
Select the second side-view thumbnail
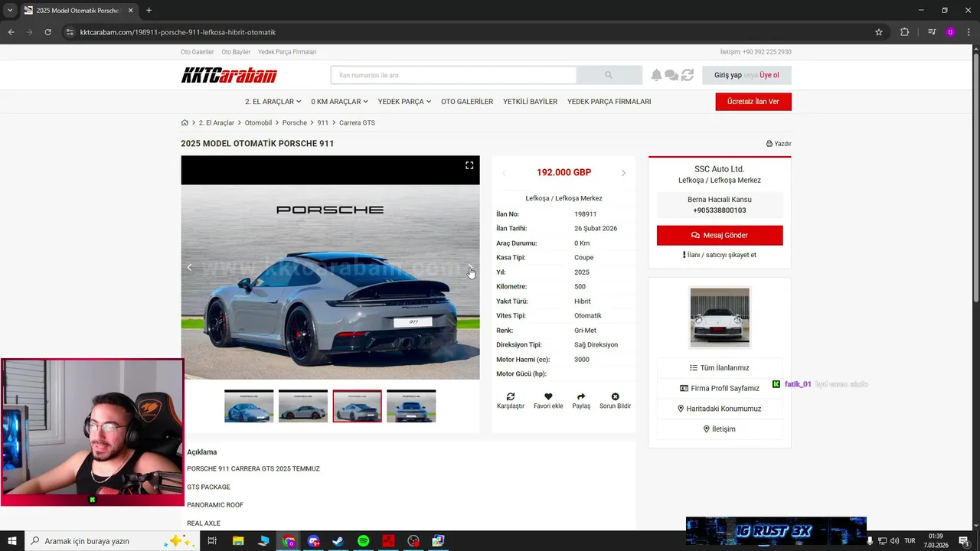pyautogui.click(x=303, y=406)
